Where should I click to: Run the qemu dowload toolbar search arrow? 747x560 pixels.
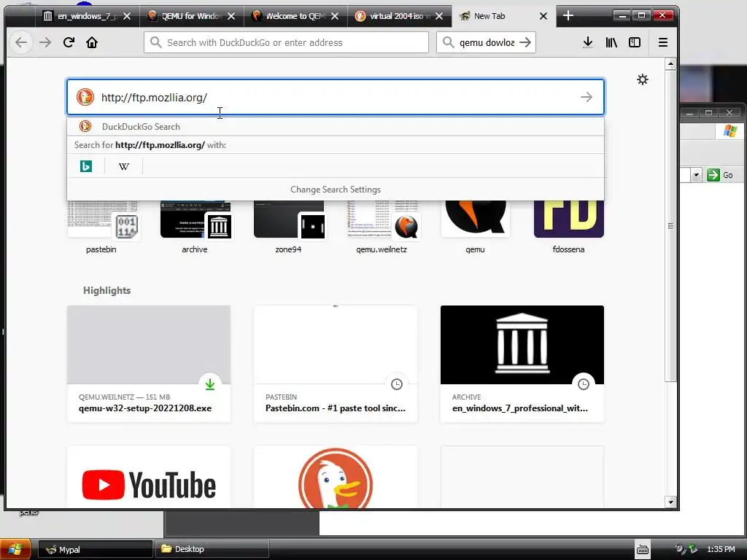(525, 42)
